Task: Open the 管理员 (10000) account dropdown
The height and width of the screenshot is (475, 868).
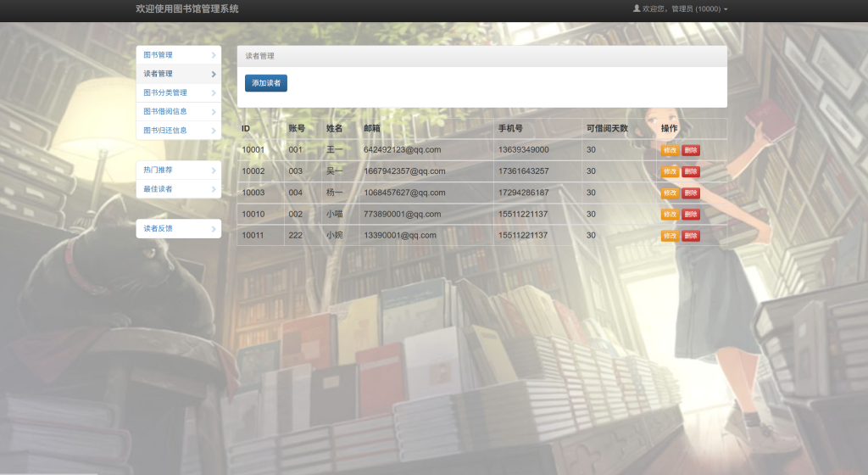Action: click(681, 8)
